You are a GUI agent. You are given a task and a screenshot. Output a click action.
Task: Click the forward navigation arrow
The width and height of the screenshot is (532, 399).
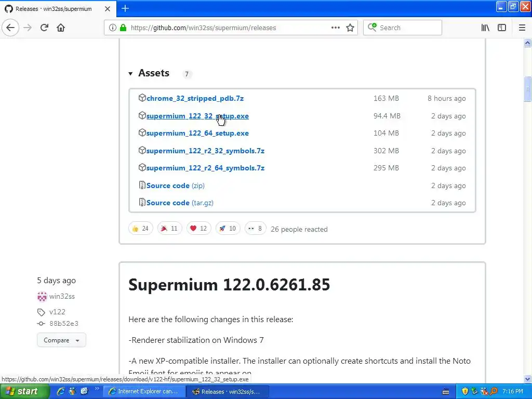[x=28, y=28]
